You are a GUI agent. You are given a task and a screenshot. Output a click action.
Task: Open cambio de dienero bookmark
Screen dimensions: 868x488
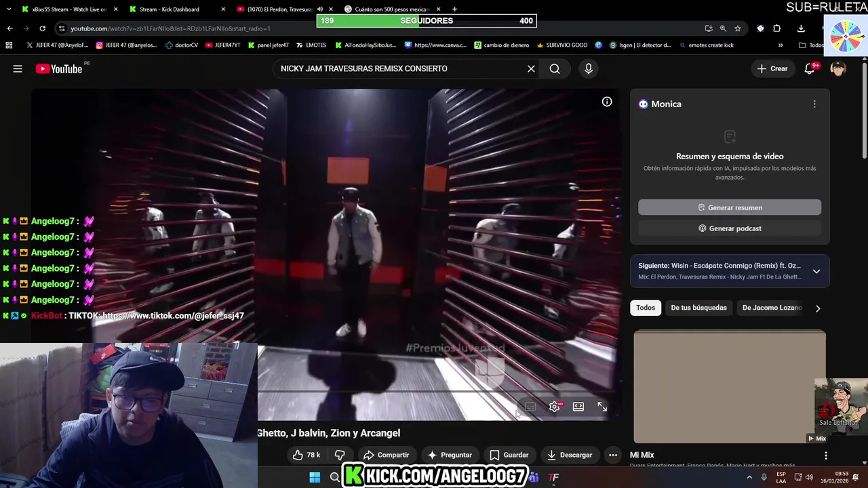[502, 45]
